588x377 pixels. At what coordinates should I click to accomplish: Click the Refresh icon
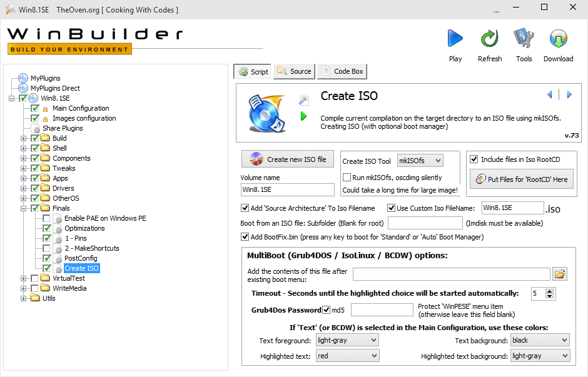point(489,38)
